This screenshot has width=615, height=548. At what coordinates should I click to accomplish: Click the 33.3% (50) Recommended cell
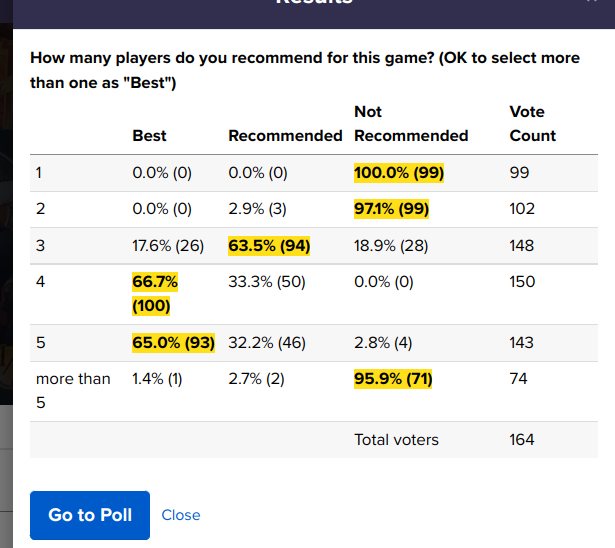[267, 282]
